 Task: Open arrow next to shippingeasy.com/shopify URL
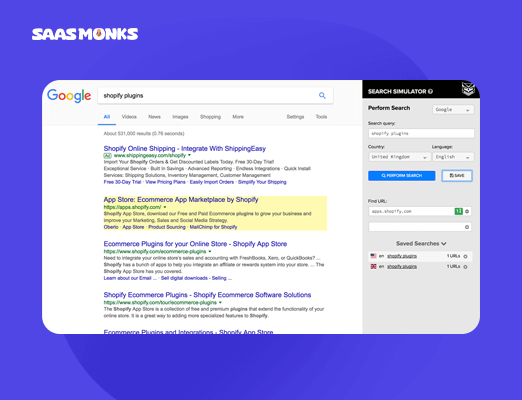pyautogui.click(x=189, y=155)
